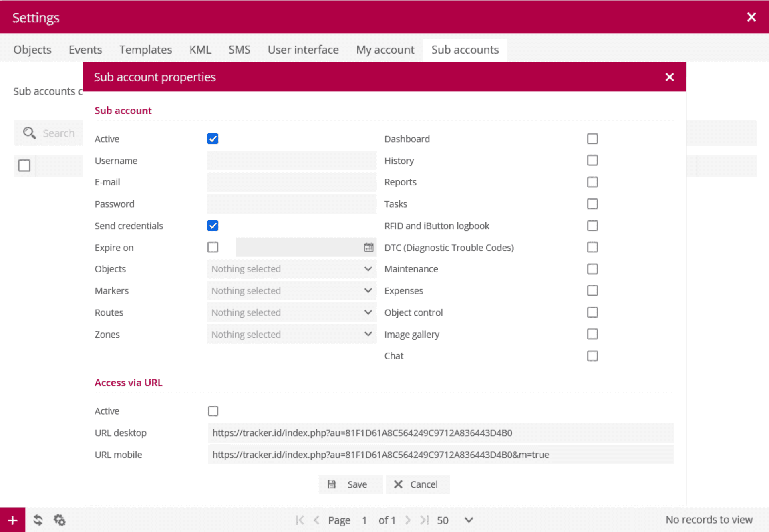Open the gears settings icon in bottom bar
This screenshot has width=769, height=532.
pyautogui.click(x=60, y=520)
